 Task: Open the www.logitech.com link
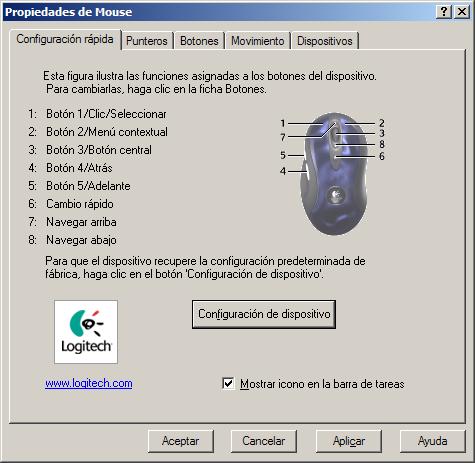(89, 383)
